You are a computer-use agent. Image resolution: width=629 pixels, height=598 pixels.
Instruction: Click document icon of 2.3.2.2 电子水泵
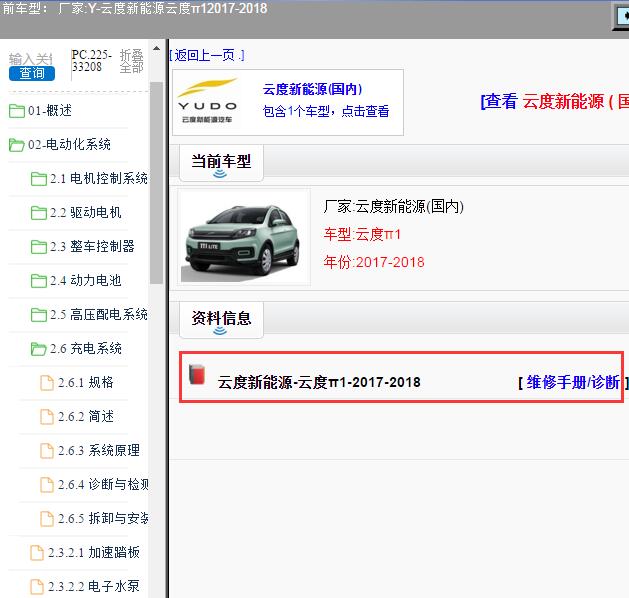37,587
